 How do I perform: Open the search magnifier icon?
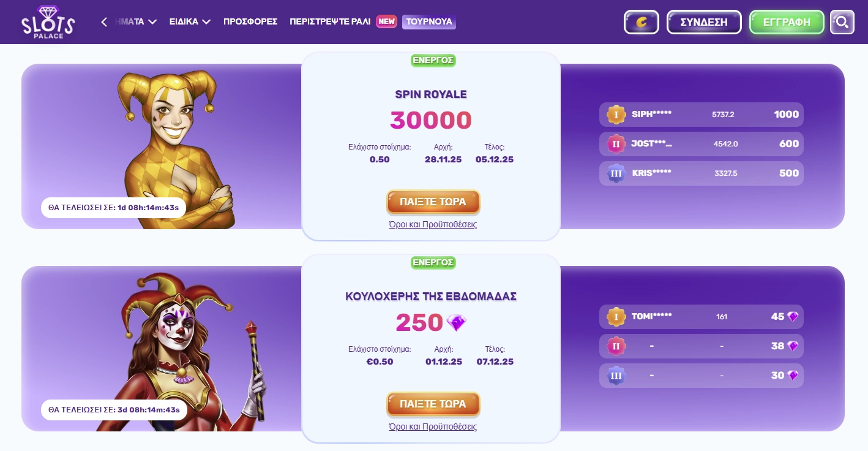842,22
